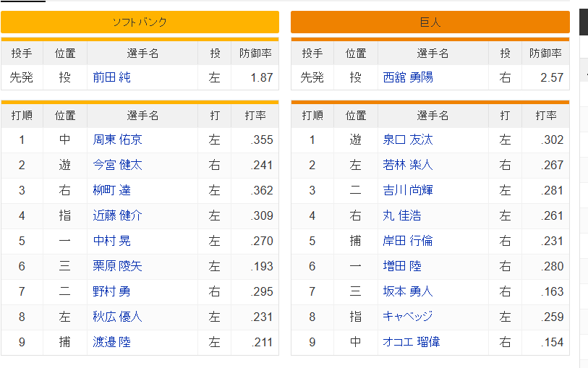Open player link 前田 純
The width and height of the screenshot is (588, 368).
pyautogui.click(x=111, y=77)
